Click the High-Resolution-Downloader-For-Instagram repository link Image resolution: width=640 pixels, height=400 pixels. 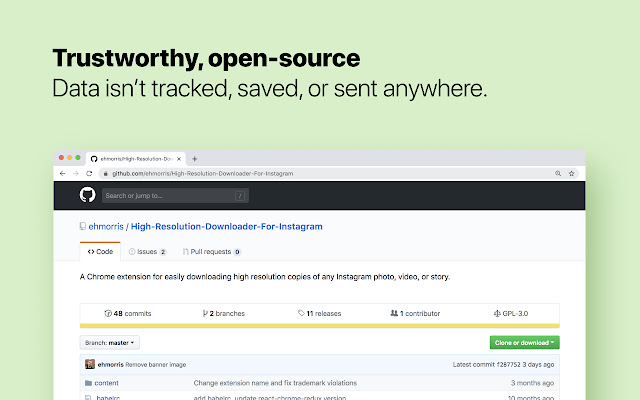click(226, 227)
